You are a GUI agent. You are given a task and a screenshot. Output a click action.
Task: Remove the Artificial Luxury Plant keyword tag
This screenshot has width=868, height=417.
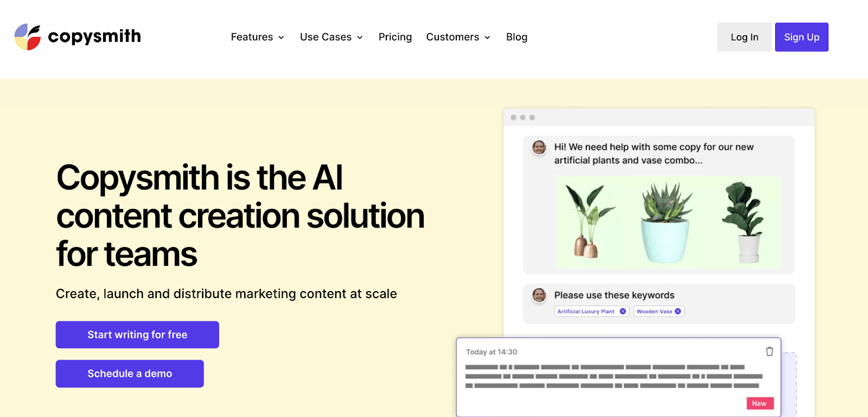tap(623, 311)
